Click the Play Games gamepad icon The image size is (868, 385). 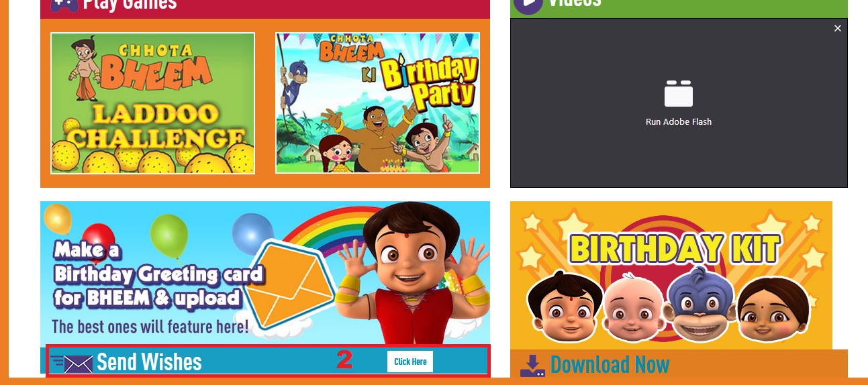pyautogui.click(x=64, y=5)
